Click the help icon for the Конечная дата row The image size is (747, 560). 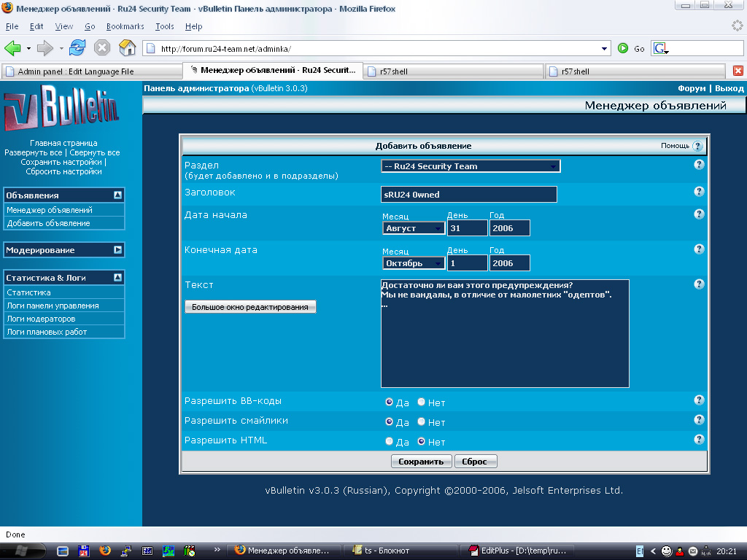pos(699,249)
